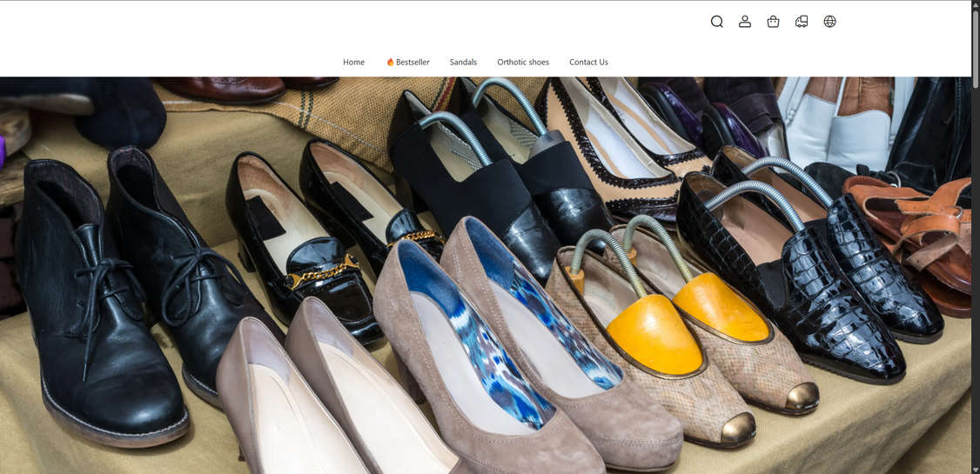The image size is (980, 474).
Task: Click the delivery truck tracking icon
Action: coord(802,22)
